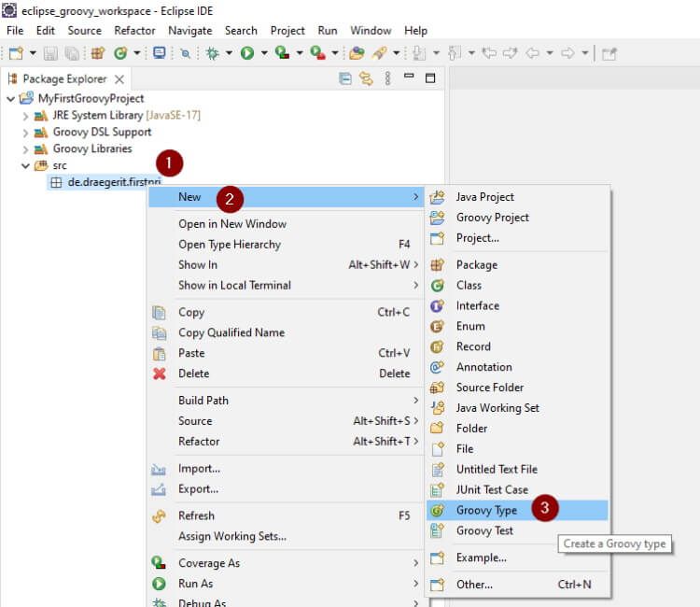
Task: Collapse the MyFirstGroovyProject tree node
Action: click(x=11, y=98)
